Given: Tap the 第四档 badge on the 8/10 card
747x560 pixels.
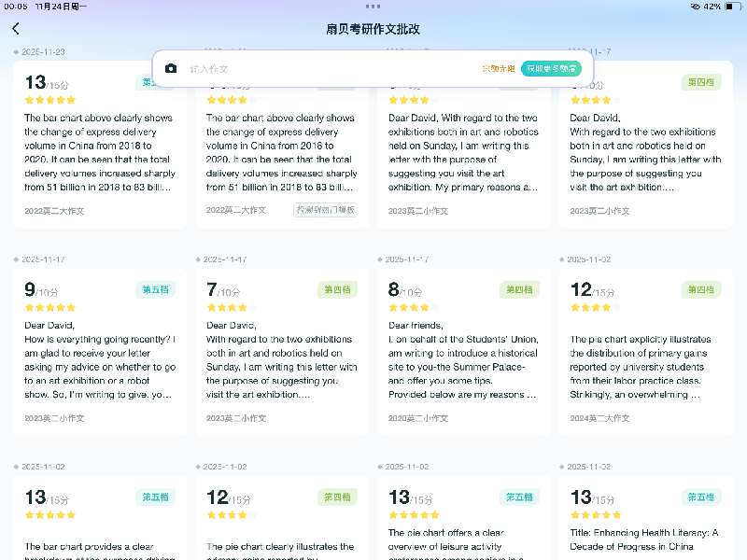Looking at the screenshot, I should [x=518, y=289].
